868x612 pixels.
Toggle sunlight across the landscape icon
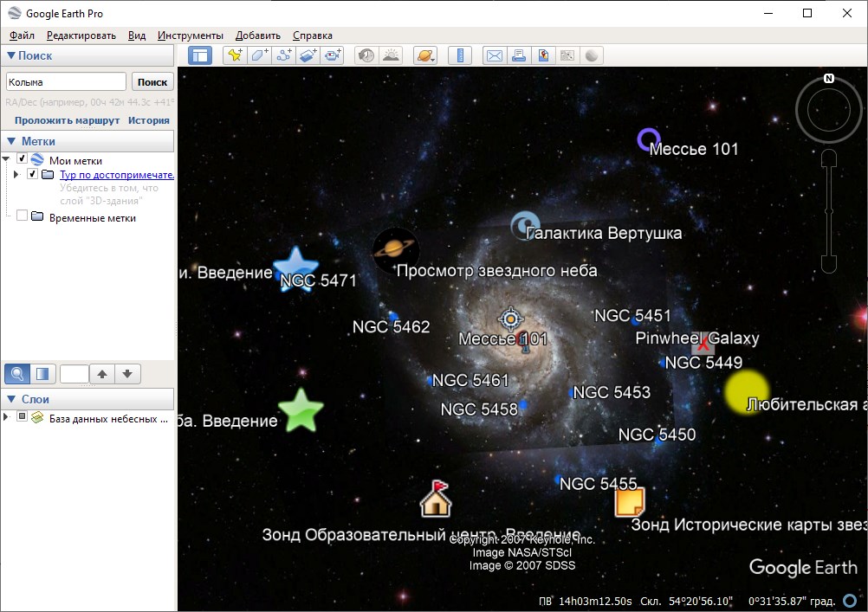pyautogui.click(x=391, y=55)
